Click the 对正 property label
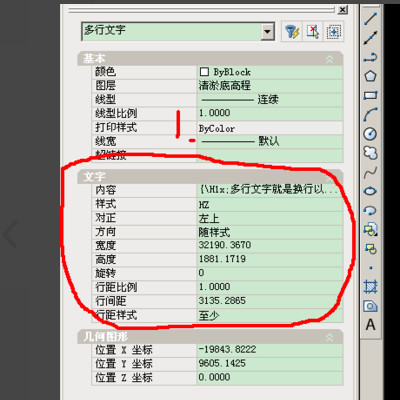 point(105,218)
